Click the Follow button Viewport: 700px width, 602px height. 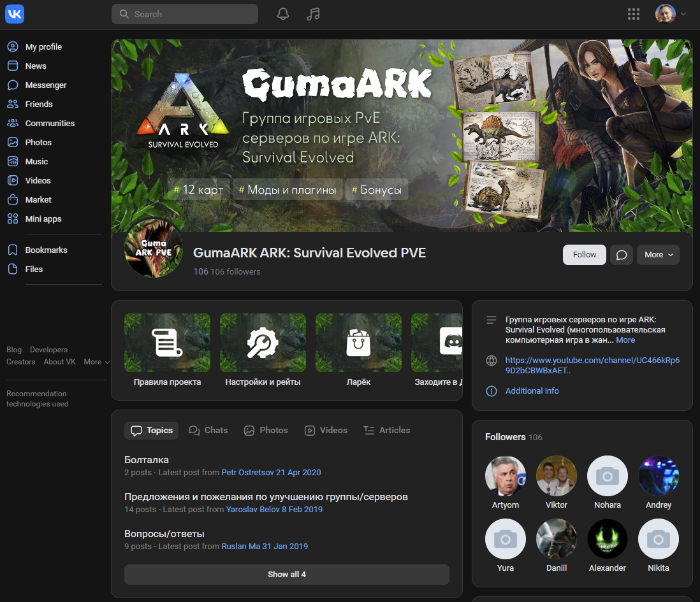[585, 255]
